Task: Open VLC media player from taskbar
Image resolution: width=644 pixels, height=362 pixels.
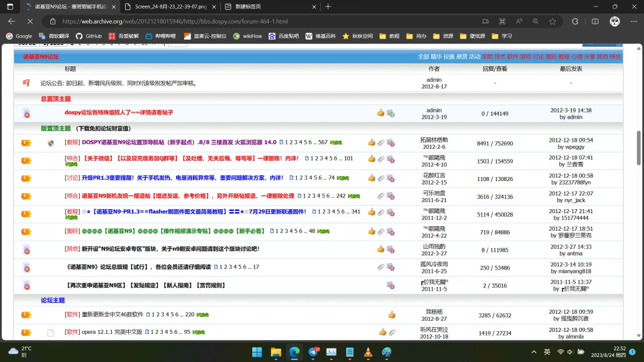Action: click(368, 351)
